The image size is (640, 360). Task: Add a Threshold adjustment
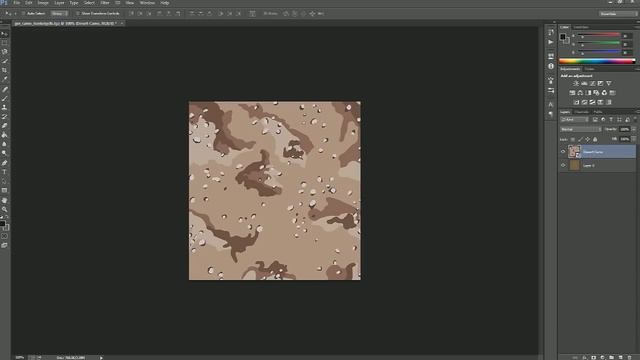[592, 102]
